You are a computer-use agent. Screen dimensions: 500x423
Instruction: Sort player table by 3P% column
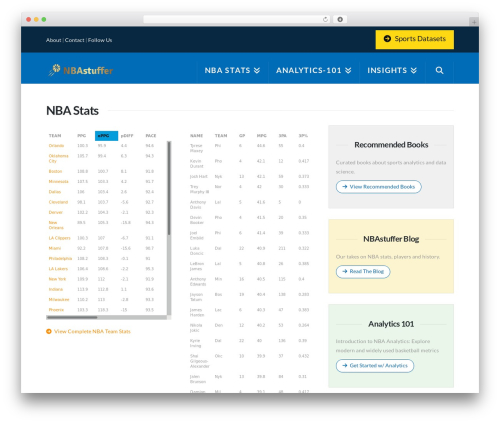[303, 136]
